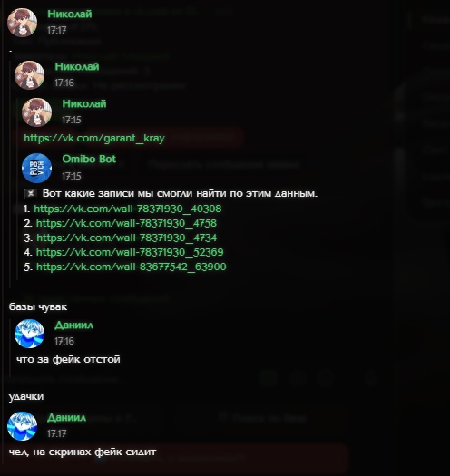Select the message 'базы чувак'

pyautogui.click(x=38, y=307)
